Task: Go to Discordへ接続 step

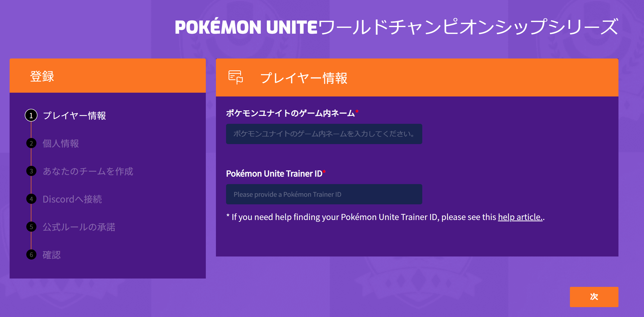Action: 72,199
